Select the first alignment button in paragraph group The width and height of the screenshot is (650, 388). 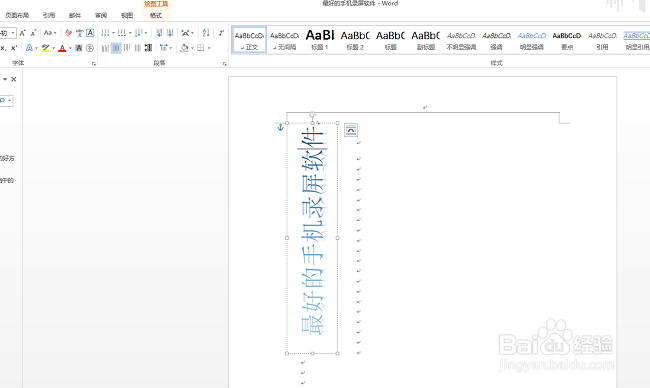pos(105,48)
